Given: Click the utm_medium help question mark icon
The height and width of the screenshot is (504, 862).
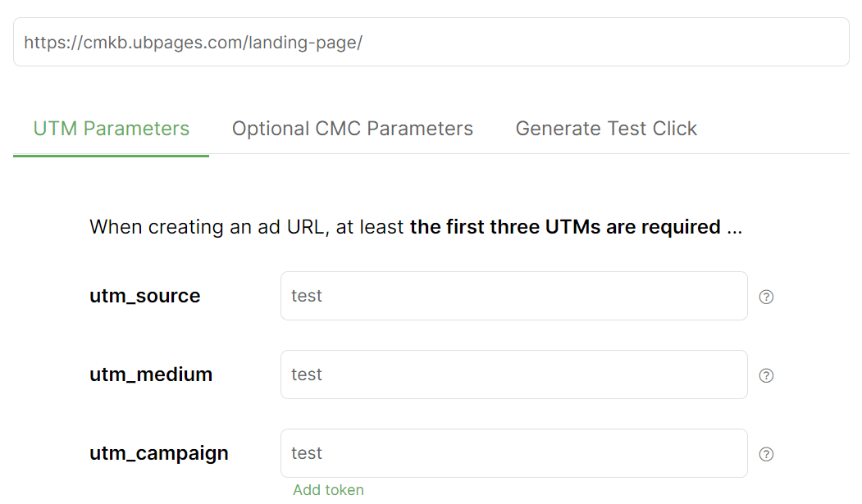Looking at the screenshot, I should (x=766, y=375).
